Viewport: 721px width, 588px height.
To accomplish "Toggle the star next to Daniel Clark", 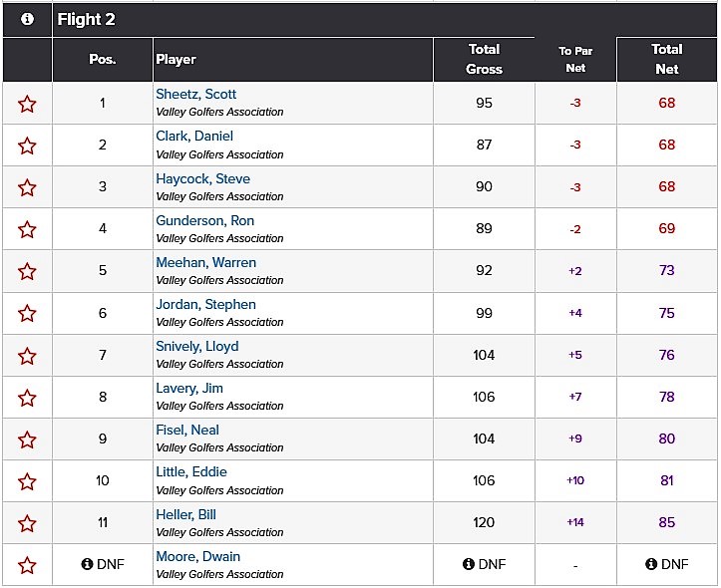I will point(27,146).
